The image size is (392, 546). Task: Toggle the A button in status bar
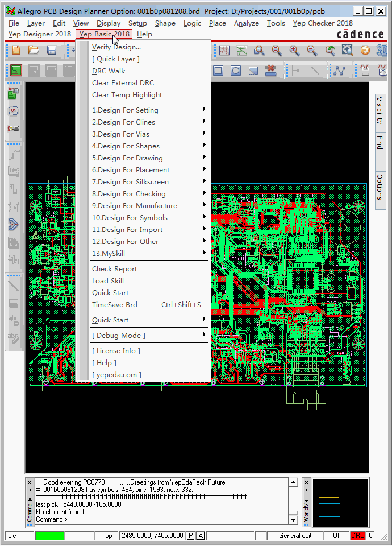(x=201, y=536)
